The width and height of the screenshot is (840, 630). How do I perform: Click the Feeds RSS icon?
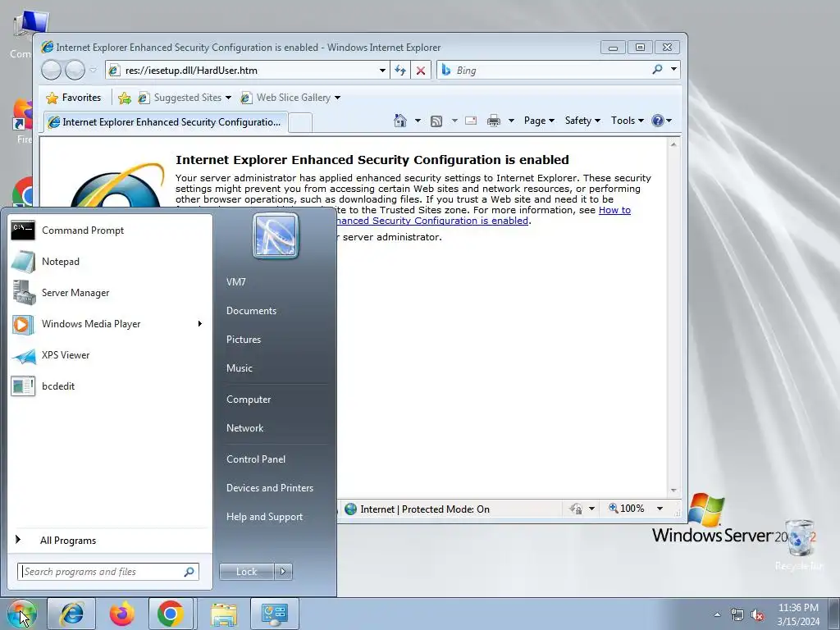pos(436,121)
